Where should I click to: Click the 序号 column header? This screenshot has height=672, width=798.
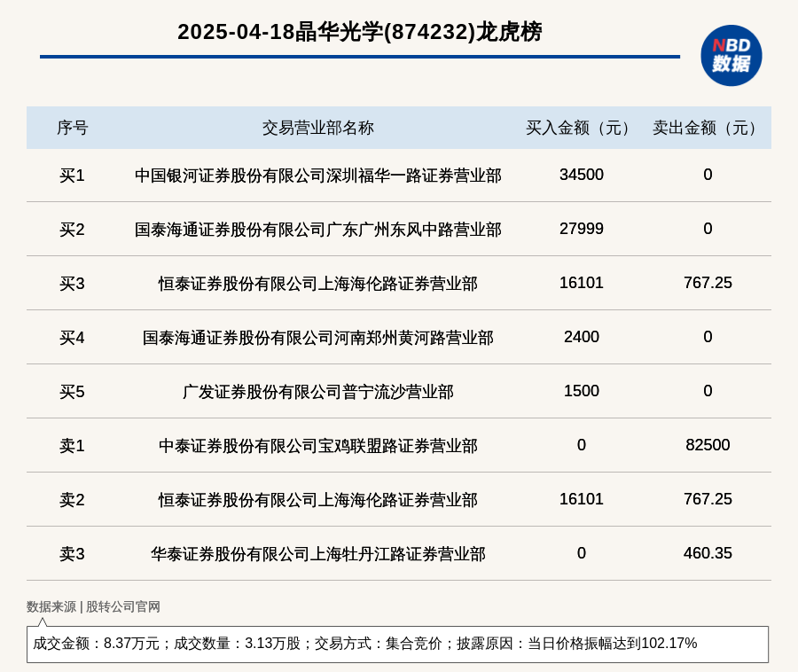tap(73, 128)
